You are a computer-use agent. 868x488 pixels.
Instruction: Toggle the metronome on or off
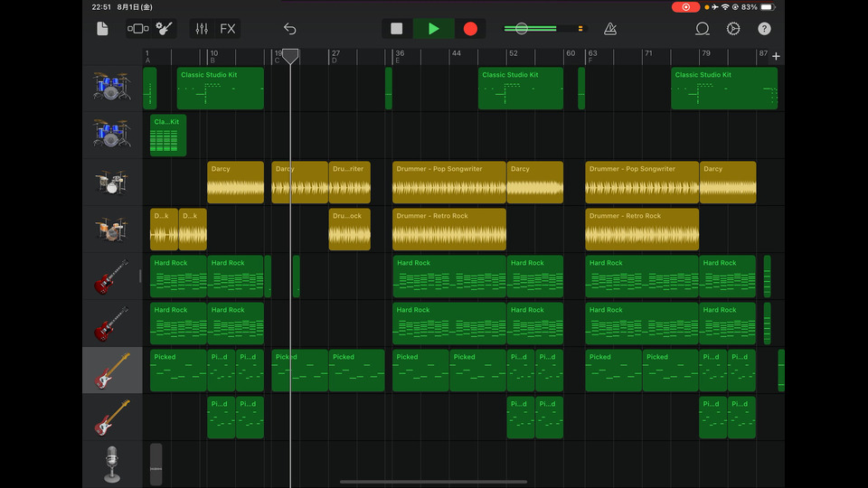click(x=610, y=29)
